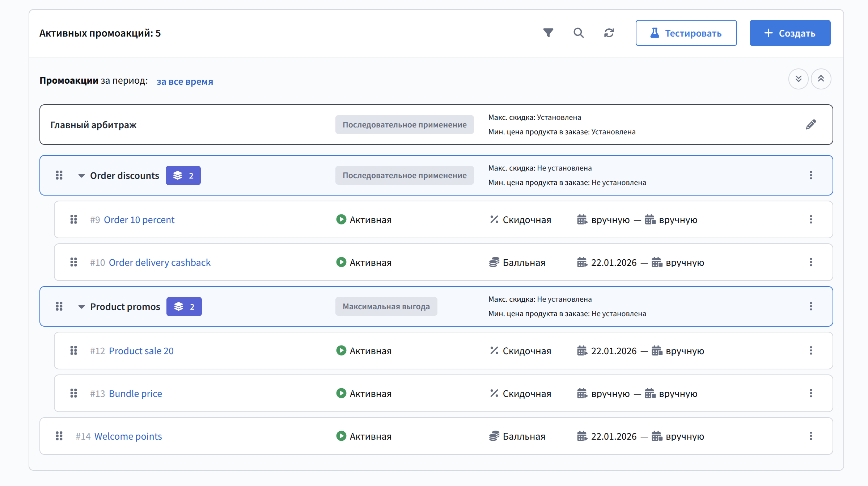Grab drag handle of Bundle price row
This screenshot has width=868, height=486.
(x=74, y=393)
